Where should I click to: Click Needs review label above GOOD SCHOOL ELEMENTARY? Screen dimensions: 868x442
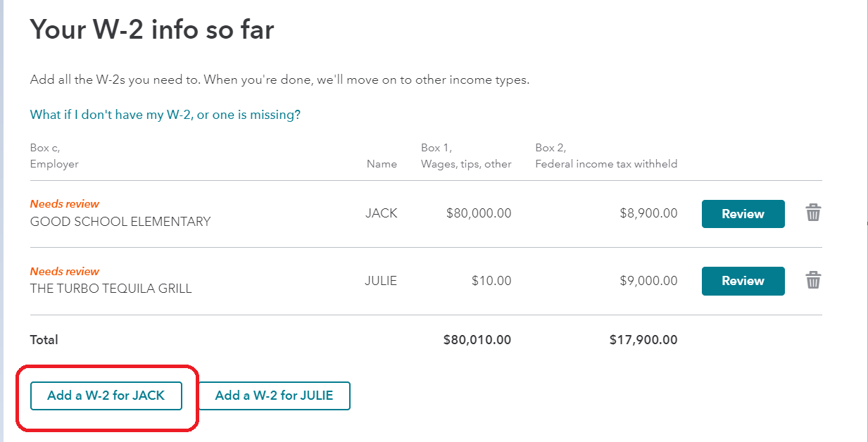(65, 204)
